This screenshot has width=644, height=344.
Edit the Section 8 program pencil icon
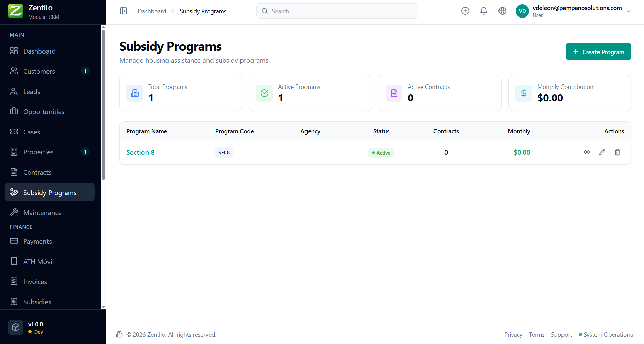pyautogui.click(x=602, y=152)
